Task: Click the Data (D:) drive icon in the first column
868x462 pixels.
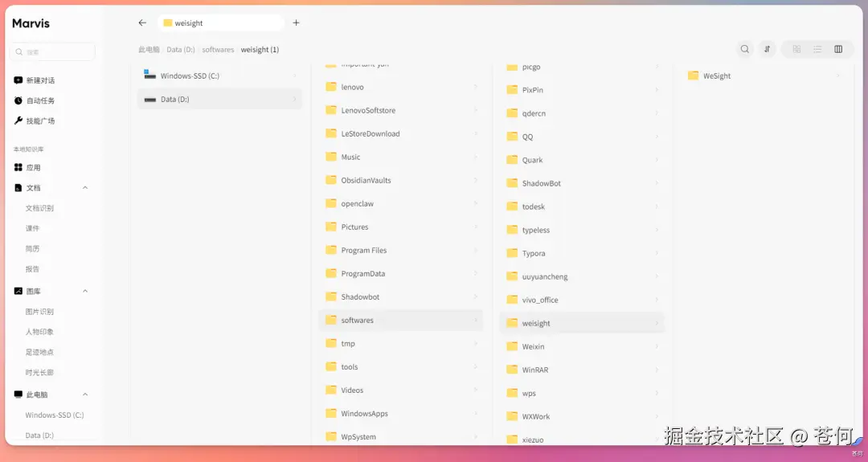Action: (x=149, y=100)
